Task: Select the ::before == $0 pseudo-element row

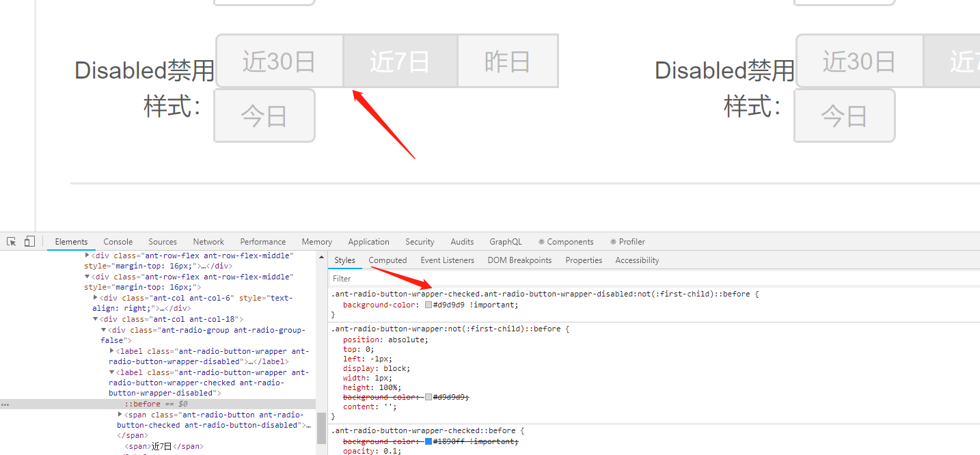Action: tap(158, 404)
